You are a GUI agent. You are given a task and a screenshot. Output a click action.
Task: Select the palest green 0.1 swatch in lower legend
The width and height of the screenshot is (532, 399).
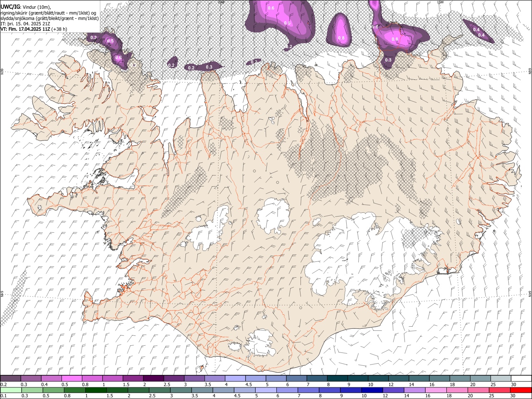coord(11,390)
